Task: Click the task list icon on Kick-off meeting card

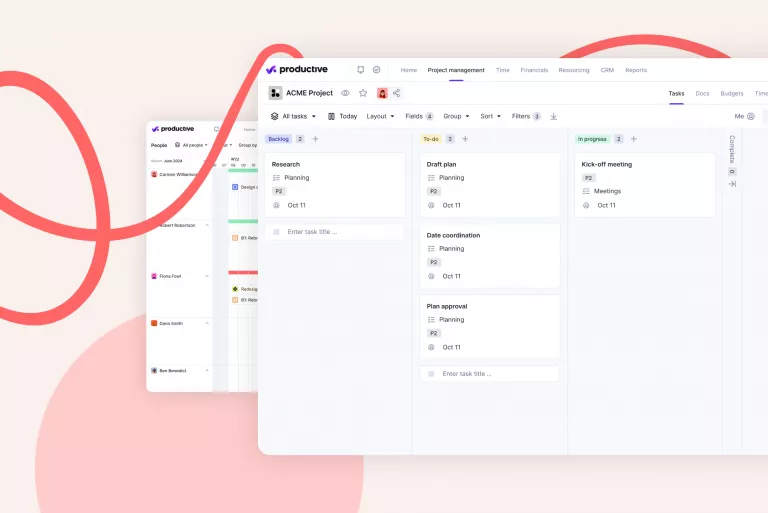Action: tap(586, 191)
